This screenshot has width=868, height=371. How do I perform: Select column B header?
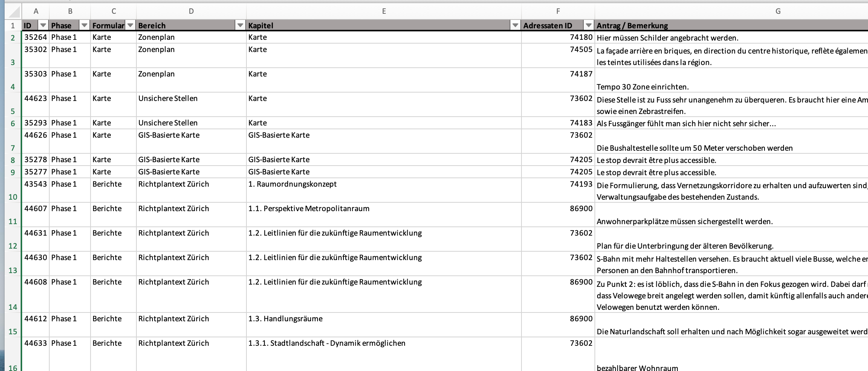[x=70, y=11]
